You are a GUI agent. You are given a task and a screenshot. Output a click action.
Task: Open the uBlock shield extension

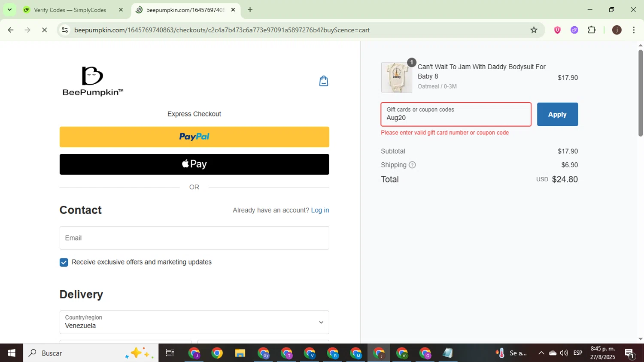557,30
